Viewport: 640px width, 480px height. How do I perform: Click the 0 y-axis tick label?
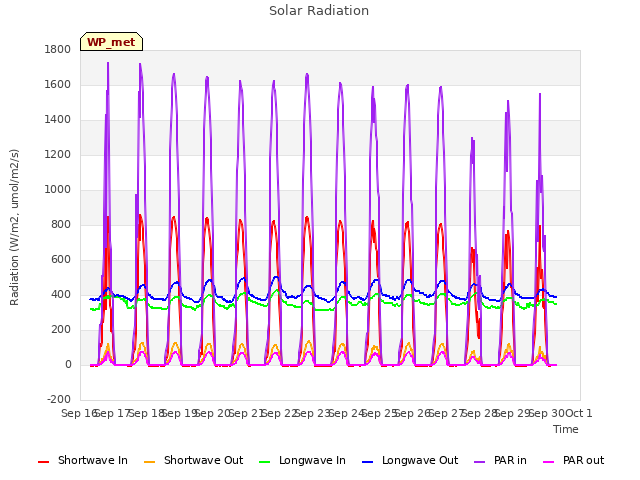click(68, 364)
